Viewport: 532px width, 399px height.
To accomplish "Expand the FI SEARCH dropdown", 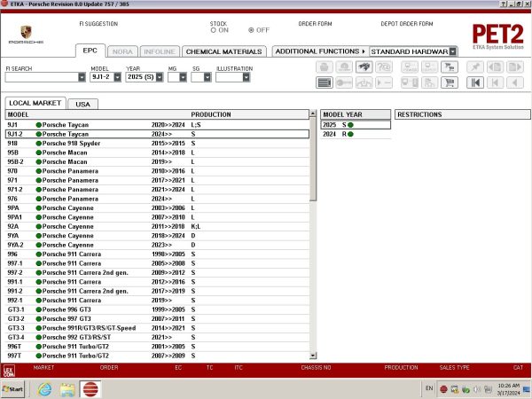I will (x=82, y=77).
